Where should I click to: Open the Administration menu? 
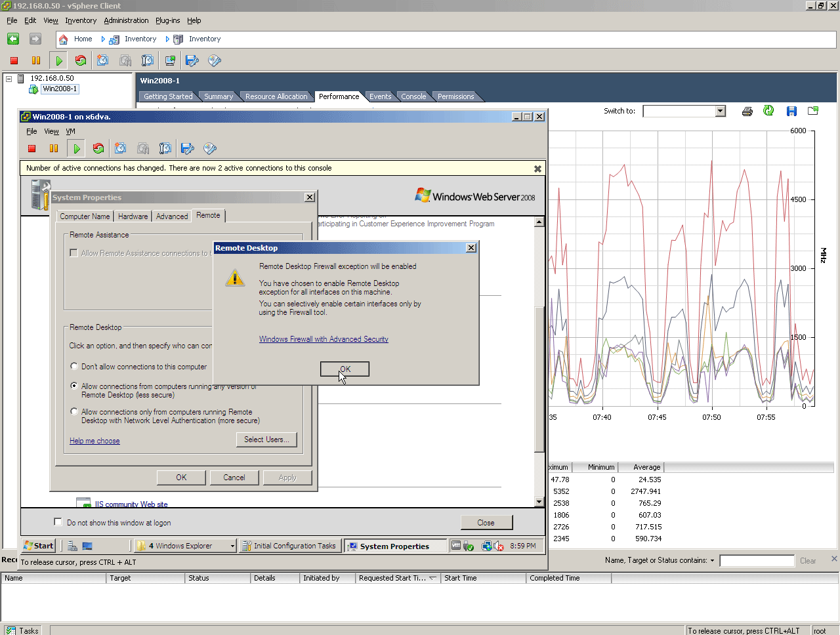click(126, 20)
